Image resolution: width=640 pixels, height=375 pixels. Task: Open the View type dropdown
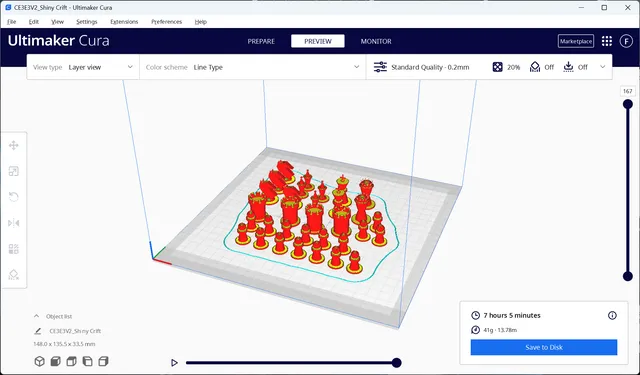point(83,67)
